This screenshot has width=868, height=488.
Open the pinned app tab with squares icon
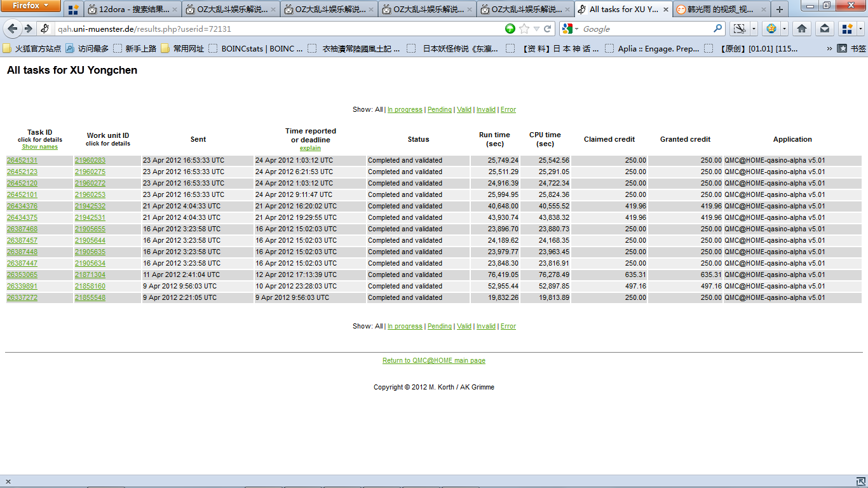click(x=73, y=10)
